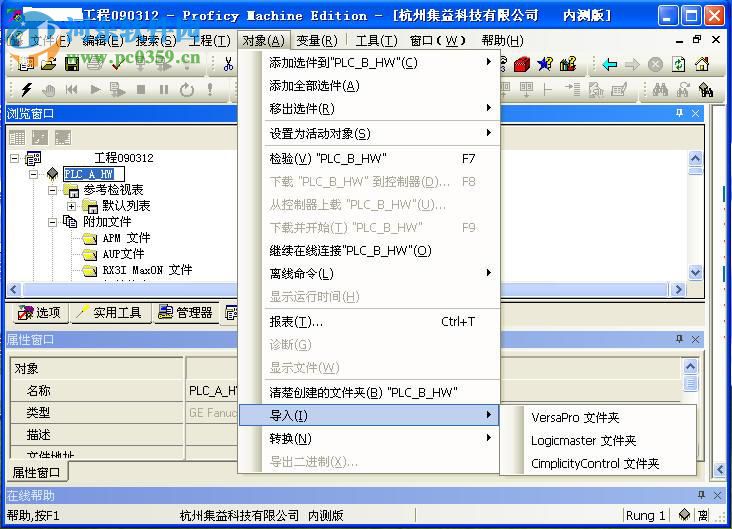The image size is (732, 529).
Task: Click the forward arrow navigation icon
Action: [x=632, y=64]
